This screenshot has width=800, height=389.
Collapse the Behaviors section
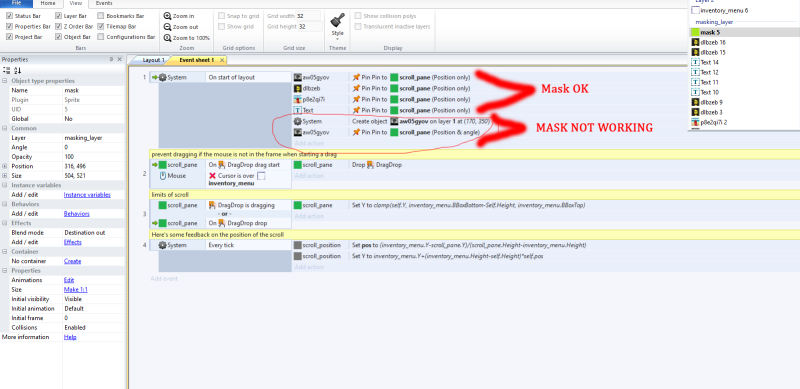click(x=5, y=204)
